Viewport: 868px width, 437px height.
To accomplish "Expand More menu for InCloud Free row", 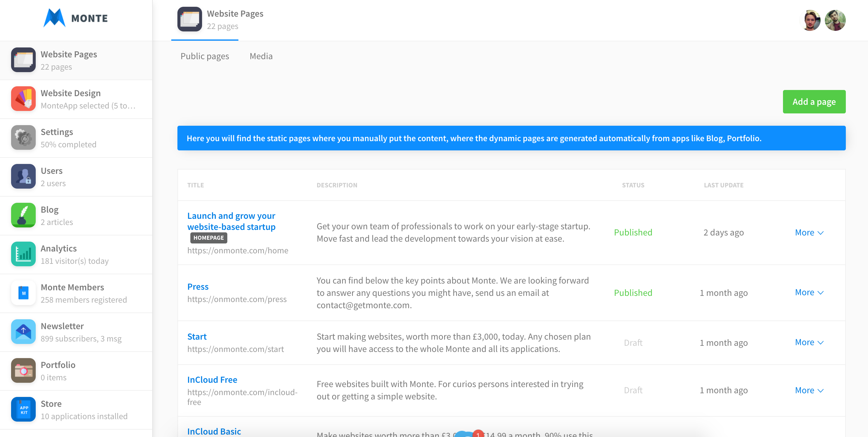I will [809, 390].
